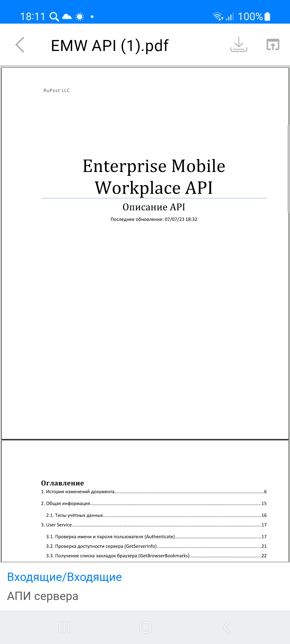The image size is (290, 644).
Task: Tap the cloud icon in status bar
Action: point(67,17)
